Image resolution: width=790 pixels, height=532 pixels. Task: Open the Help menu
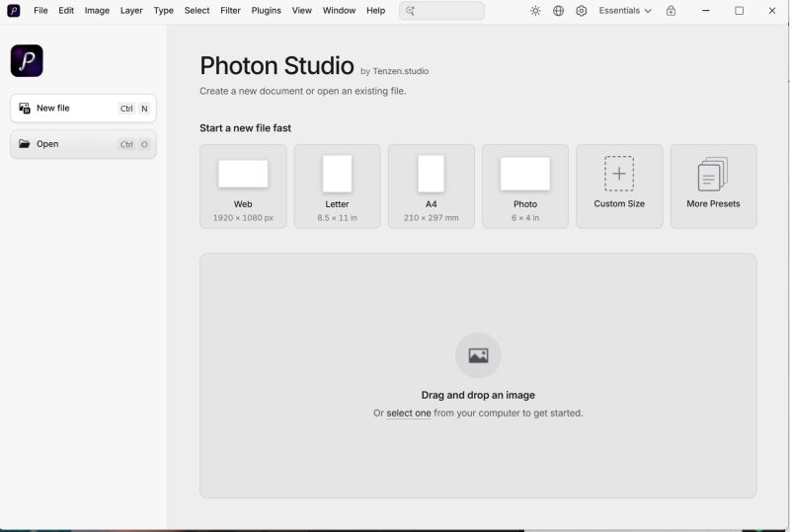point(375,11)
